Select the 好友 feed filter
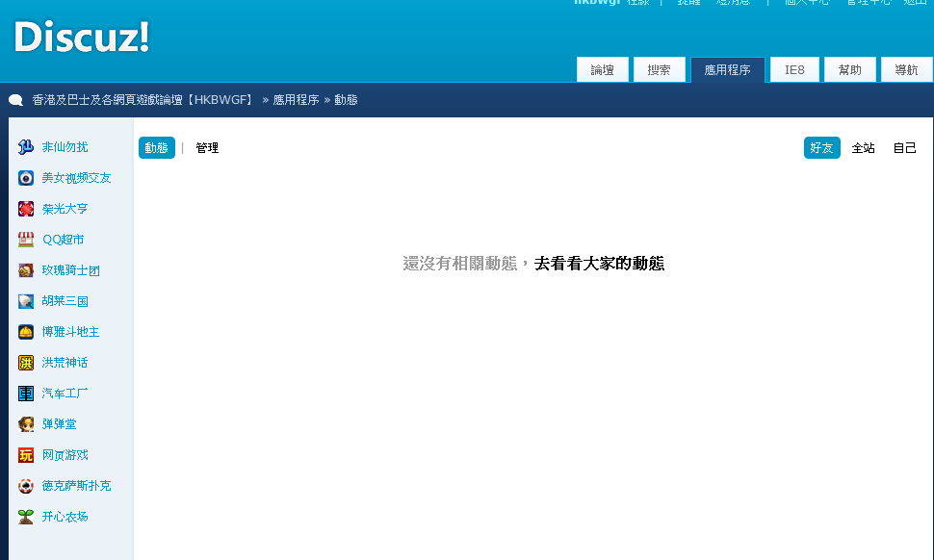 click(x=821, y=148)
